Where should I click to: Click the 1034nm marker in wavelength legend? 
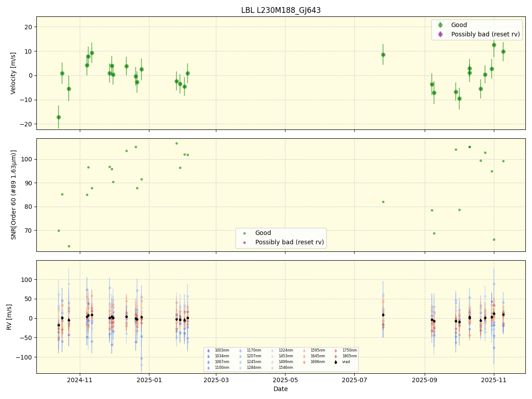click(x=209, y=356)
